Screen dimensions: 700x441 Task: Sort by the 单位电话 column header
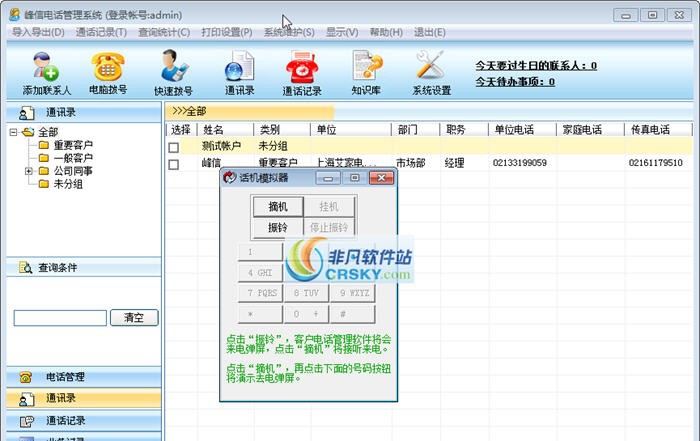pos(522,130)
